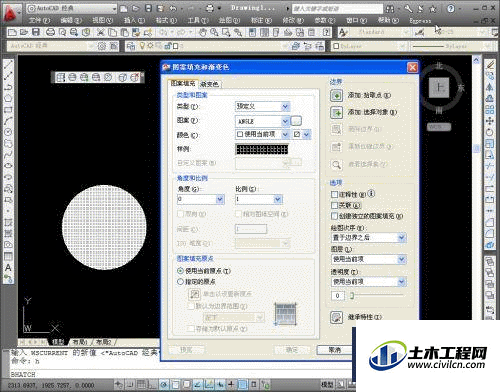Click the command line input area
This screenshot has width=500, height=392.
pos(182,374)
